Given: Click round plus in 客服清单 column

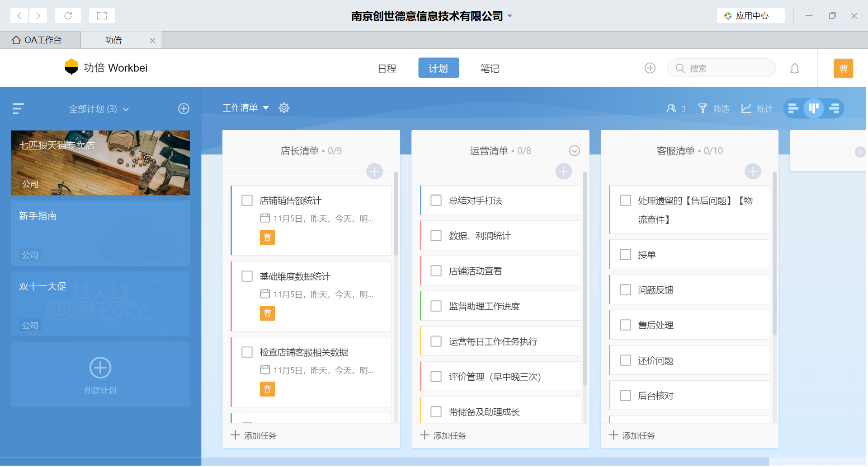Looking at the screenshot, I should (753, 171).
